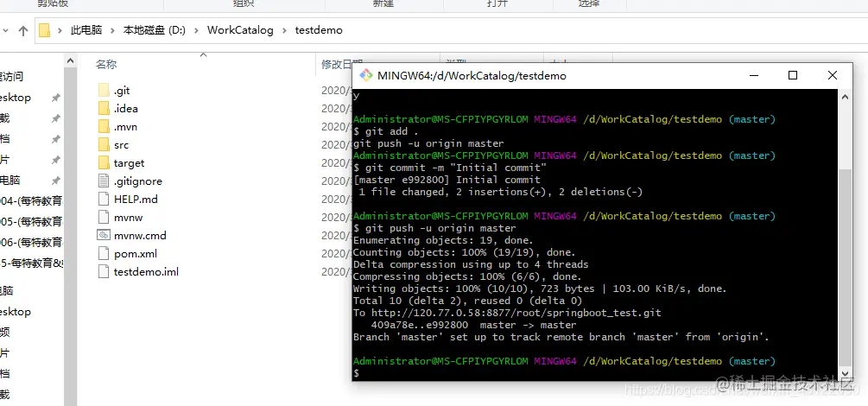This screenshot has height=406, width=868.
Task: Maximize the MINGW64 terminal window
Action: coord(793,75)
